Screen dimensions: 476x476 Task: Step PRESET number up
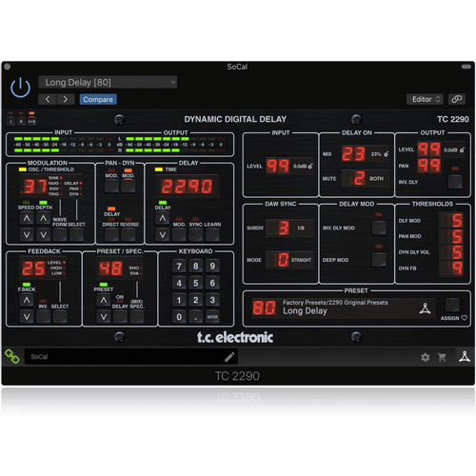coord(104,300)
